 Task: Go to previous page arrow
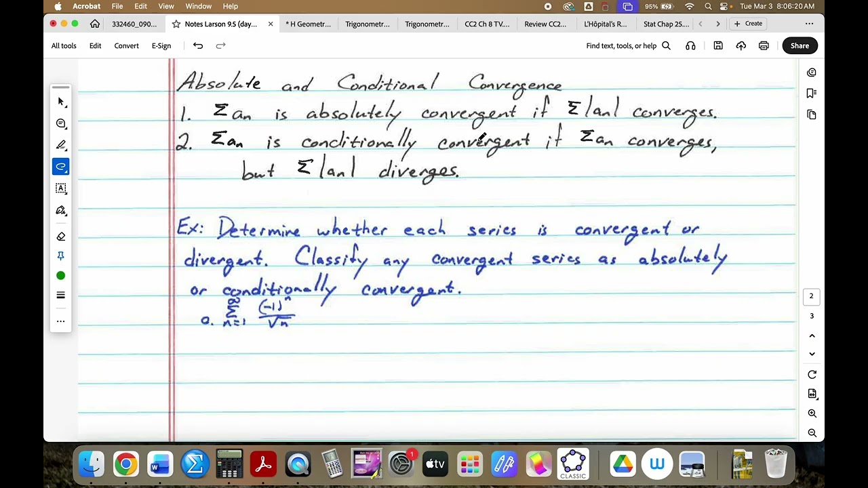click(812, 335)
